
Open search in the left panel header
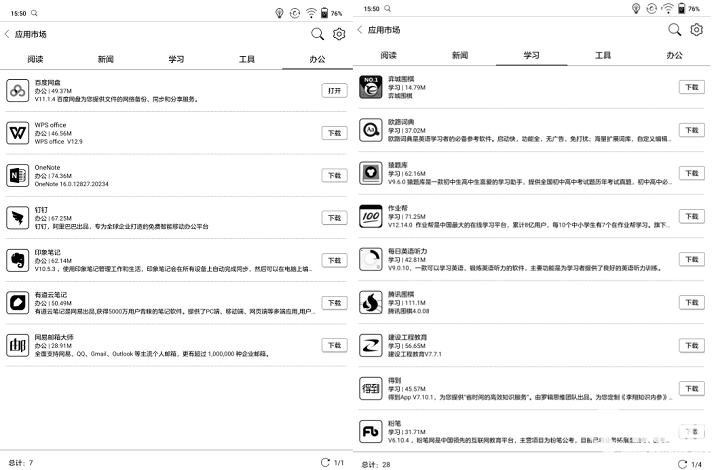(x=317, y=34)
